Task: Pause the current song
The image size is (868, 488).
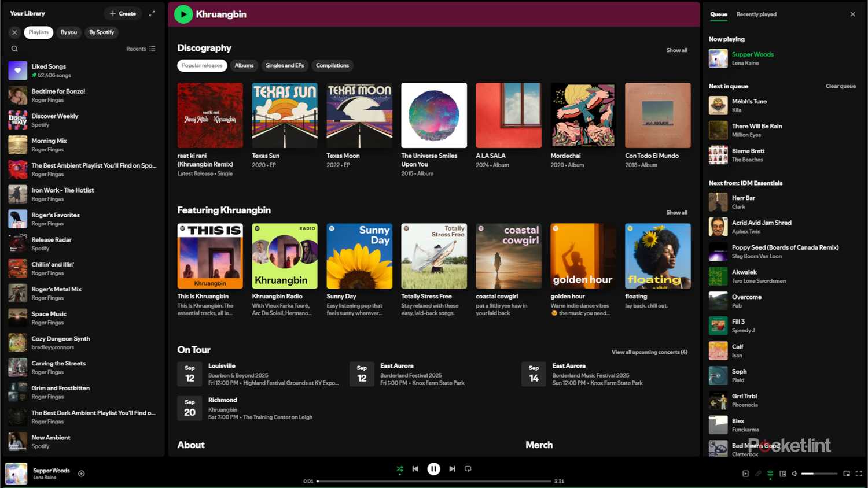Action: pos(433,469)
